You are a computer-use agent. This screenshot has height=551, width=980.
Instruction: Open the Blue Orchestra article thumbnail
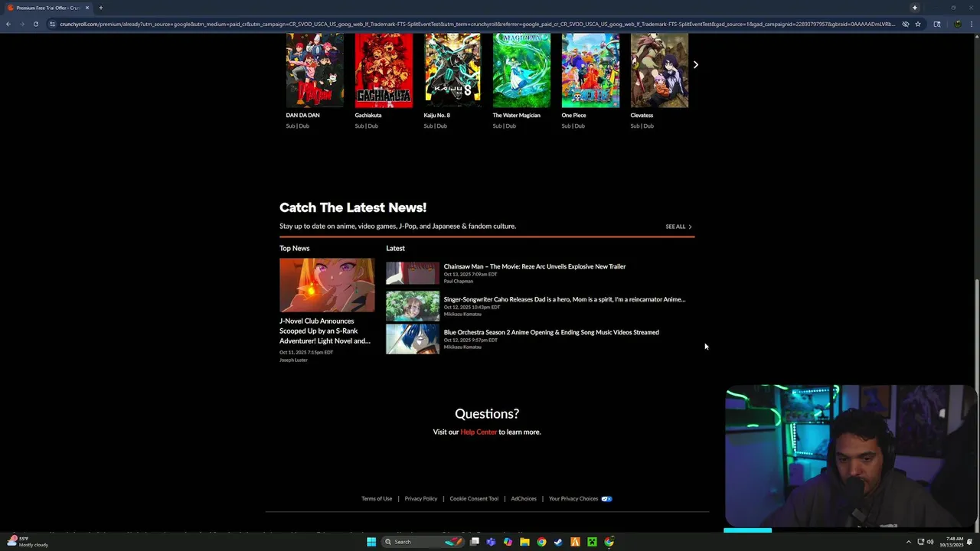click(413, 339)
